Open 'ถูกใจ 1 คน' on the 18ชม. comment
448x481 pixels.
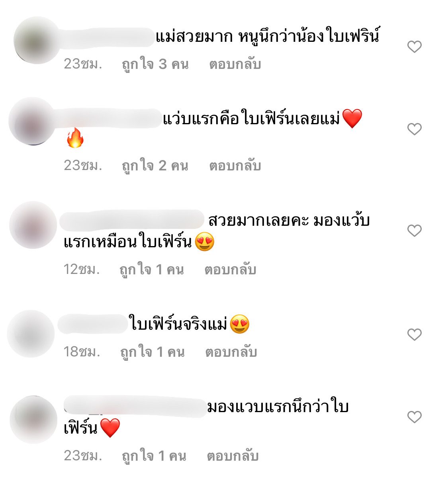153,352
